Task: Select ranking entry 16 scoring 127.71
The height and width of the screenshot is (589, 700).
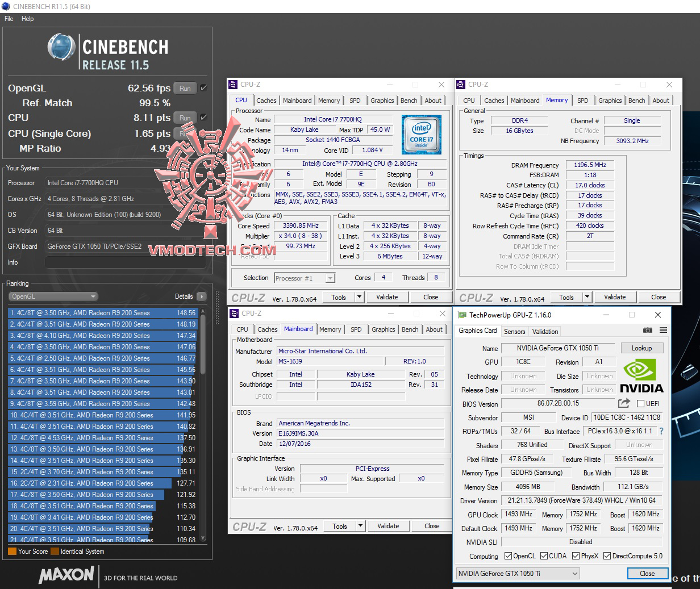Action: coord(102,483)
